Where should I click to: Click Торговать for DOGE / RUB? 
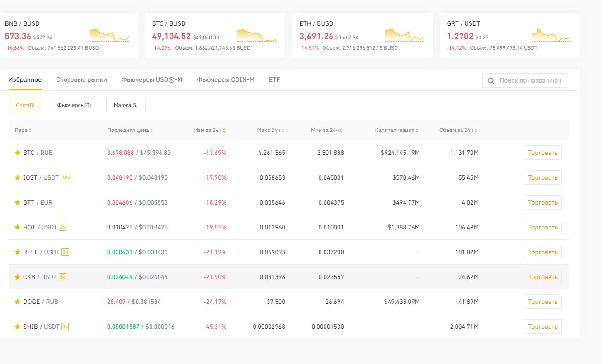click(543, 302)
